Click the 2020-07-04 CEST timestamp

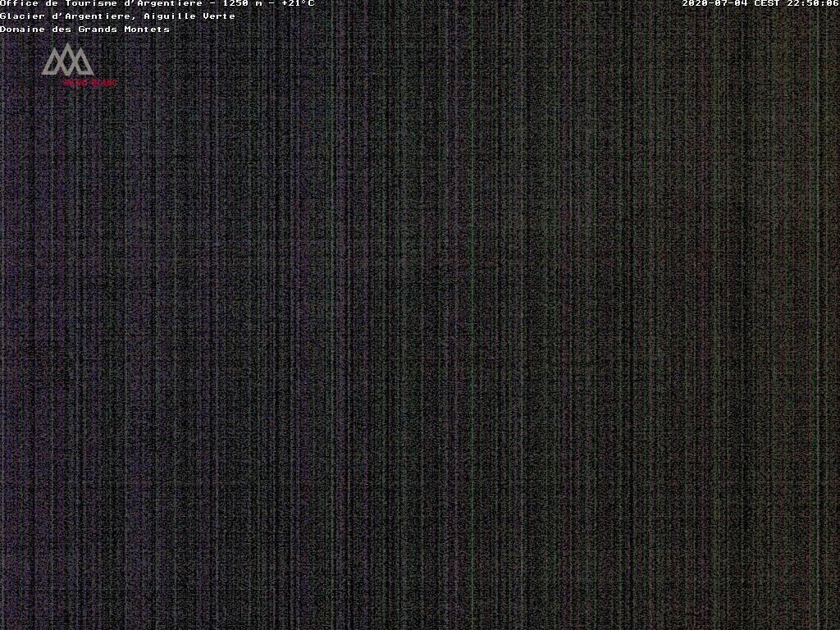tap(760, 4)
